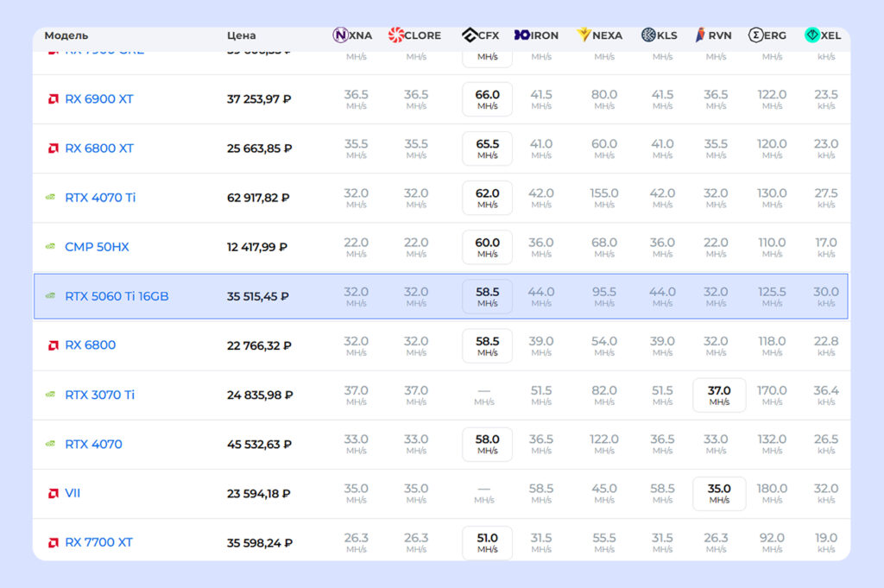Click the AMD logo beside RX 7700 XT
This screenshot has height=588, width=884.
tap(53, 542)
